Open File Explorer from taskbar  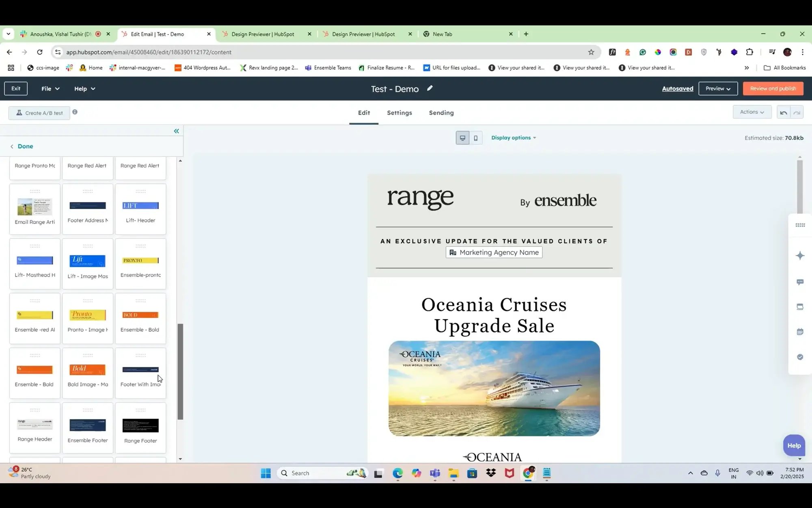click(x=454, y=473)
